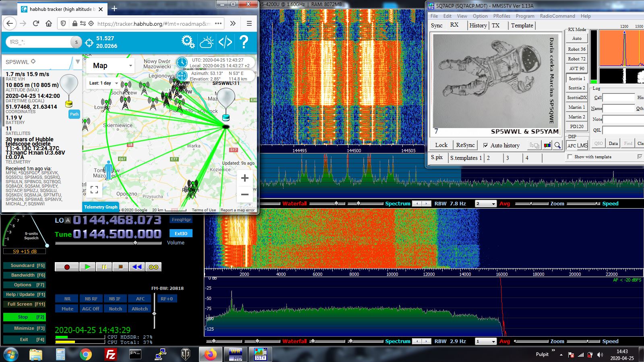
Task: Open FileZilla from the taskbar
Action: click(x=110, y=354)
